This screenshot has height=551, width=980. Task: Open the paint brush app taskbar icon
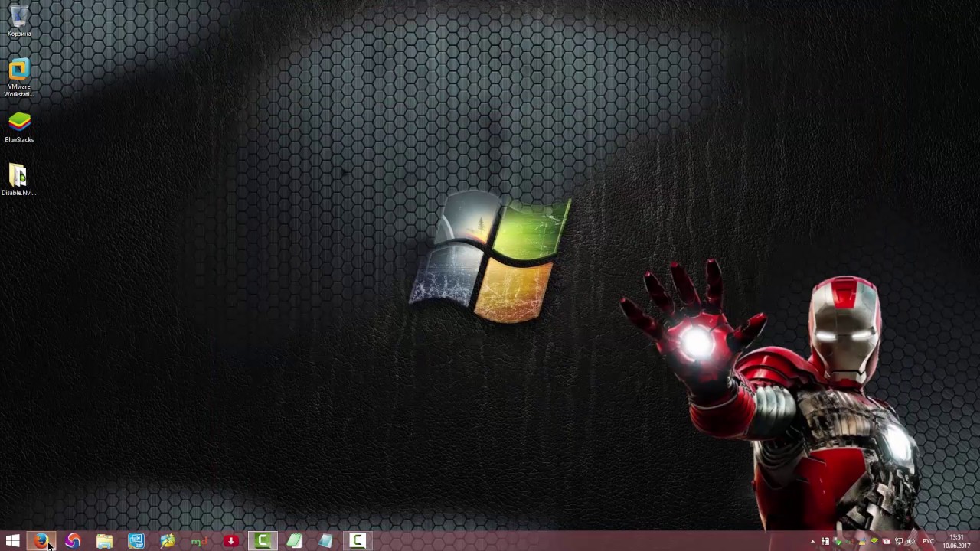point(168,542)
